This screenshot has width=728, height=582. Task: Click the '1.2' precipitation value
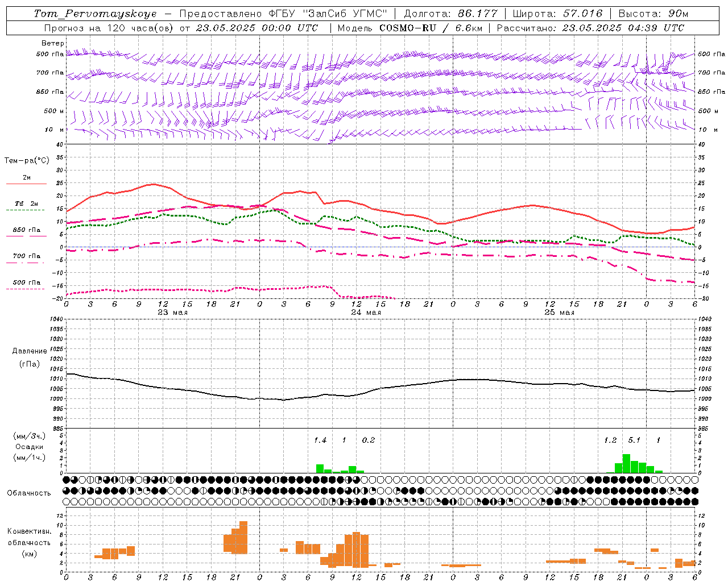[610, 440]
